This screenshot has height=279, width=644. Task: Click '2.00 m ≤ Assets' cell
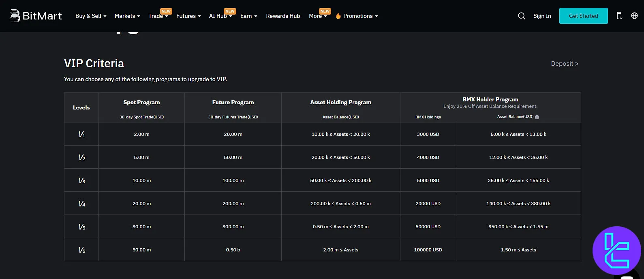pyautogui.click(x=340, y=250)
